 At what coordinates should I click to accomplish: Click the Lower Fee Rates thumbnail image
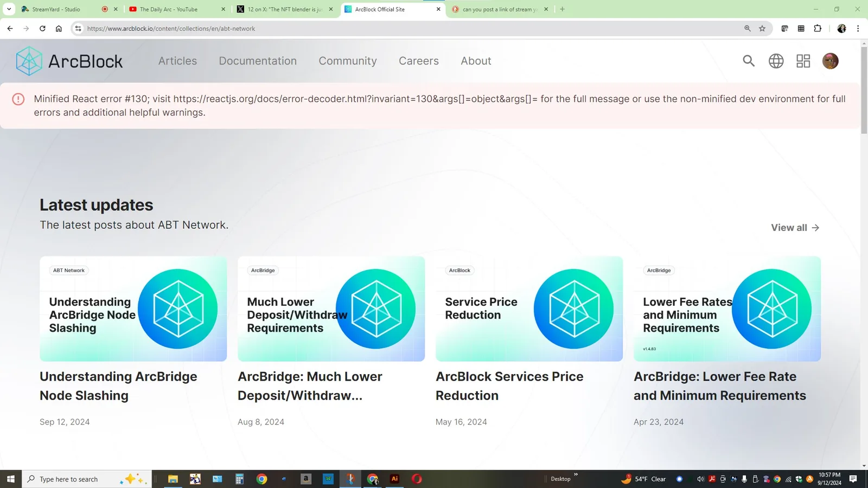click(x=727, y=309)
